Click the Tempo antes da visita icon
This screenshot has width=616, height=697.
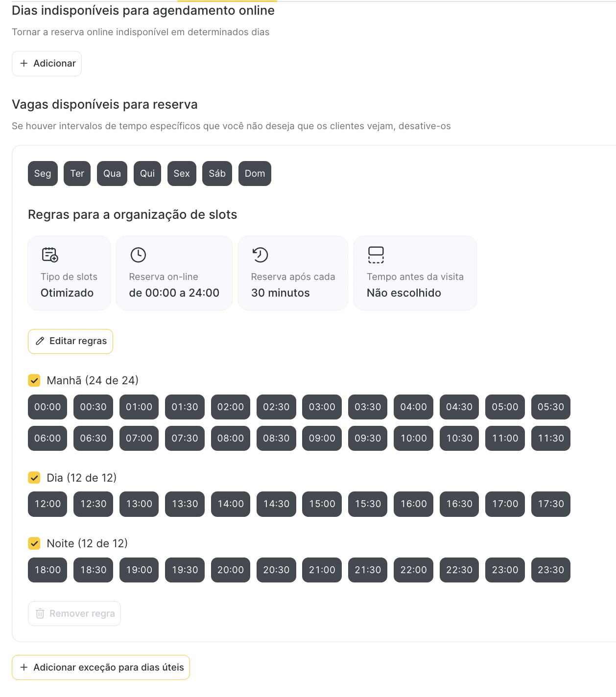point(376,255)
